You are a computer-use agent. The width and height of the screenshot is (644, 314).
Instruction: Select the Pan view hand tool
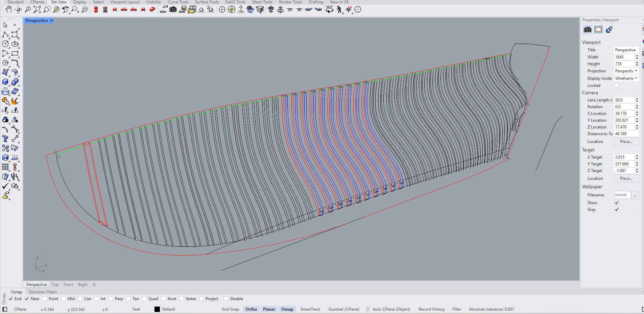click(9, 9)
